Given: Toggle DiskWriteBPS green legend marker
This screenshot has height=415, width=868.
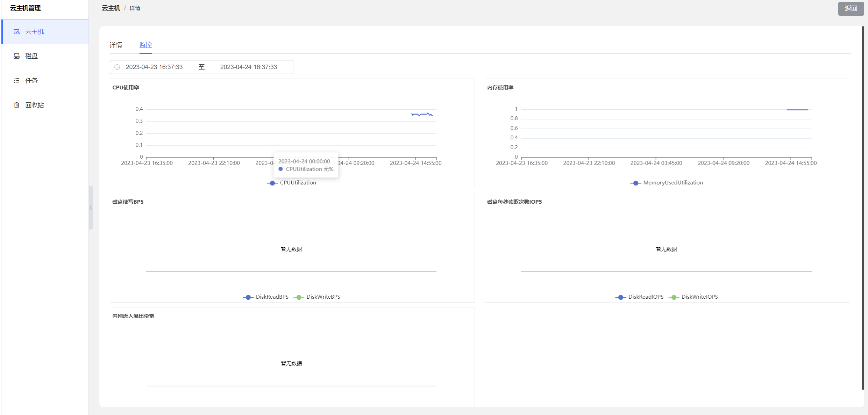Looking at the screenshot, I should point(299,297).
